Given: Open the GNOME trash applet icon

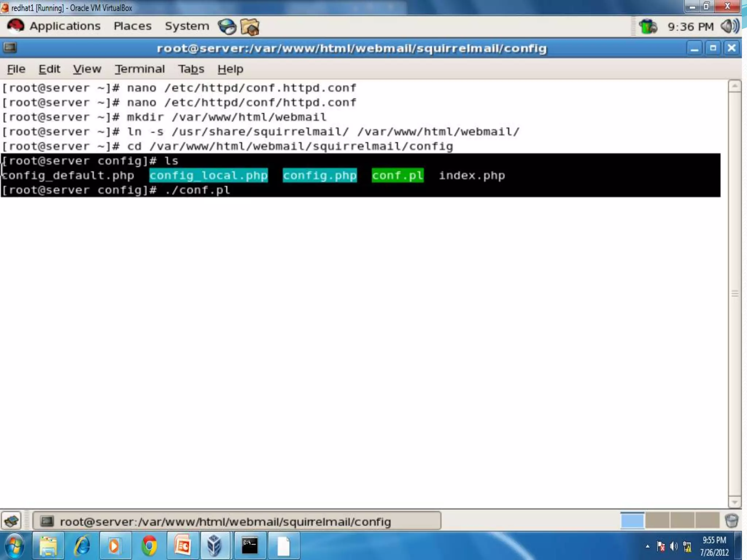Looking at the screenshot, I should (731, 521).
